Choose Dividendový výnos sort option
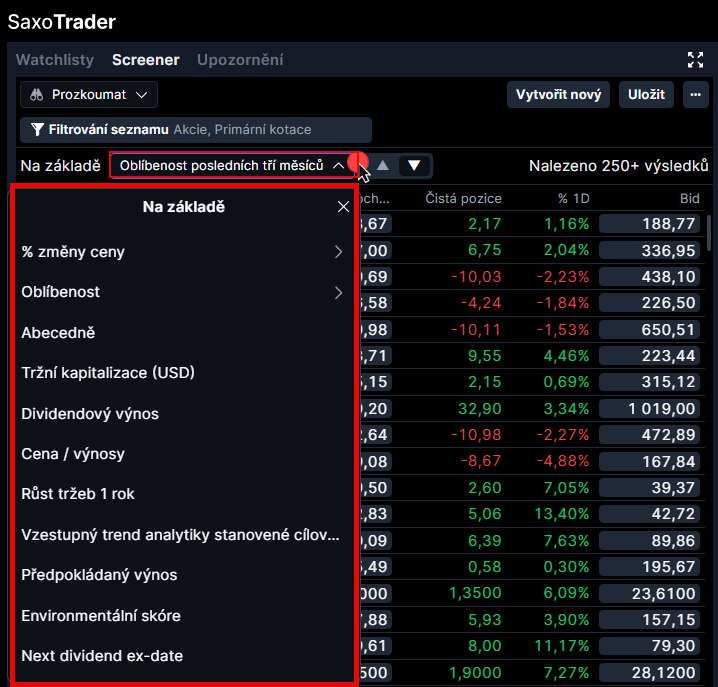The height and width of the screenshot is (687, 718). (90, 414)
